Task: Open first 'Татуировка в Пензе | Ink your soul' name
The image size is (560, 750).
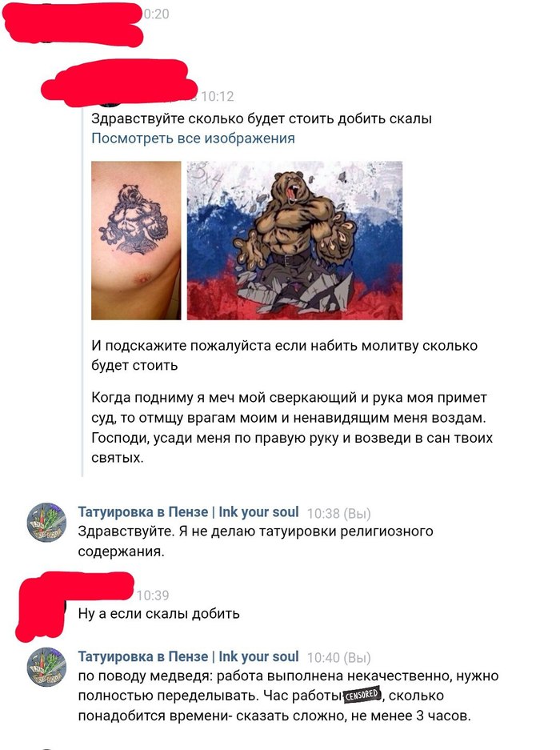Action: pyautogui.click(x=189, y=511)
